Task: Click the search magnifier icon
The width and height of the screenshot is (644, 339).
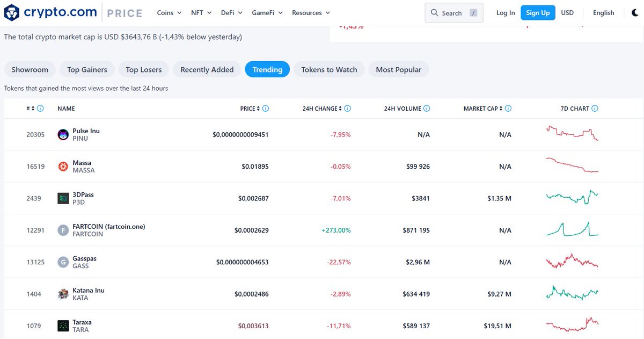Action: coord(435,13)
